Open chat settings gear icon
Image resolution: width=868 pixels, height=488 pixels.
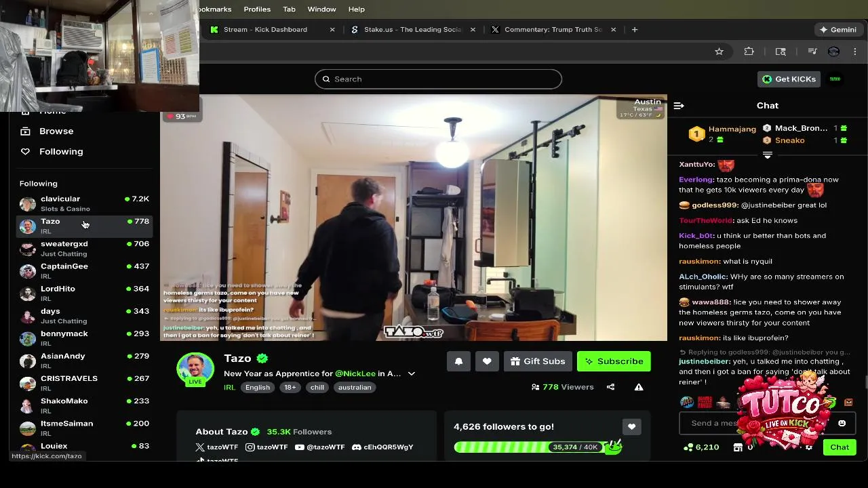pos(808,447)
